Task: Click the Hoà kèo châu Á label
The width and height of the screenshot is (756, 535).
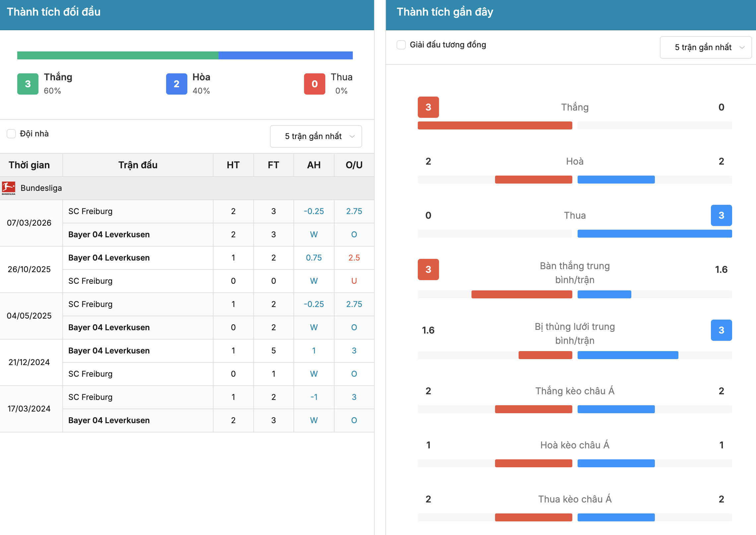Action: coord(575,445)
